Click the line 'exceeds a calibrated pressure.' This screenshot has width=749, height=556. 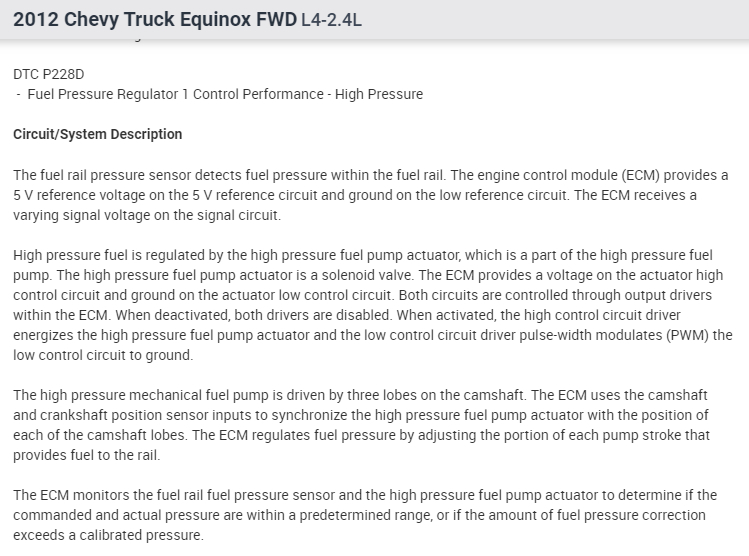click(x=108, y=534)
